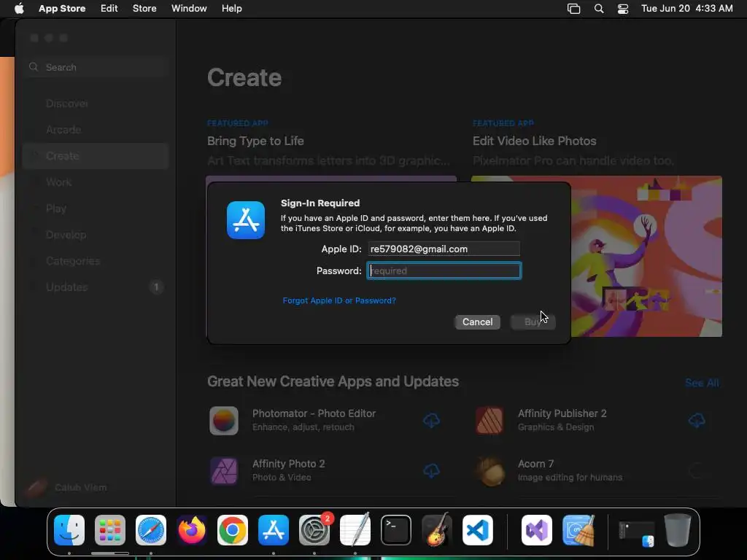Launch Terminal from the dock
Viewport: 747px width, 560px height.
pos(396,530)
